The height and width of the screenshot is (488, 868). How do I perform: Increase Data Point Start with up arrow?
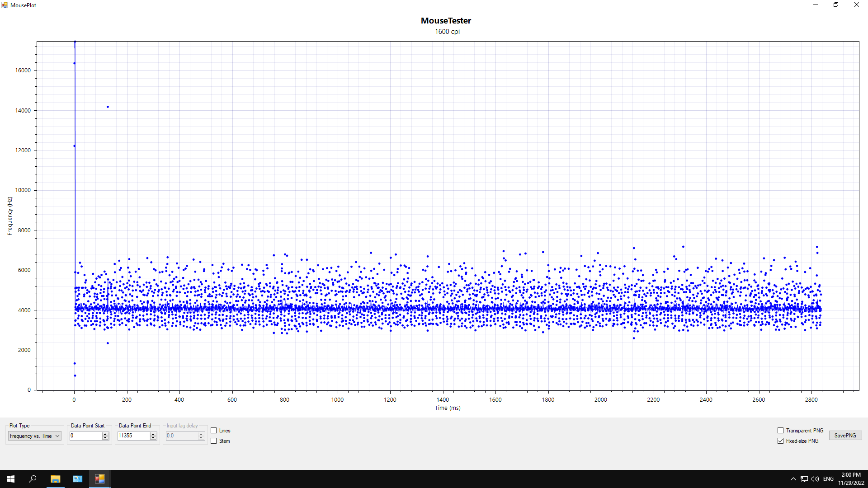pyautogui.click(x=105, y=434)
